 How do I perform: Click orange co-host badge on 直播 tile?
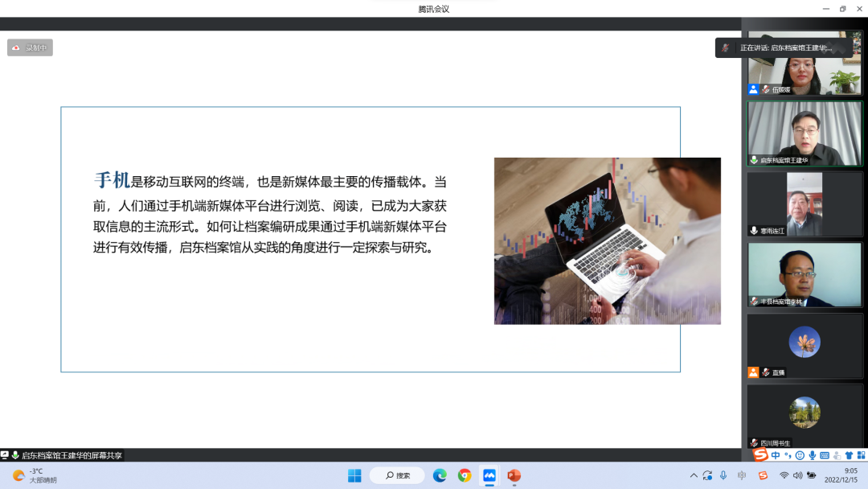pyautogui.click(x=753, y=372)
